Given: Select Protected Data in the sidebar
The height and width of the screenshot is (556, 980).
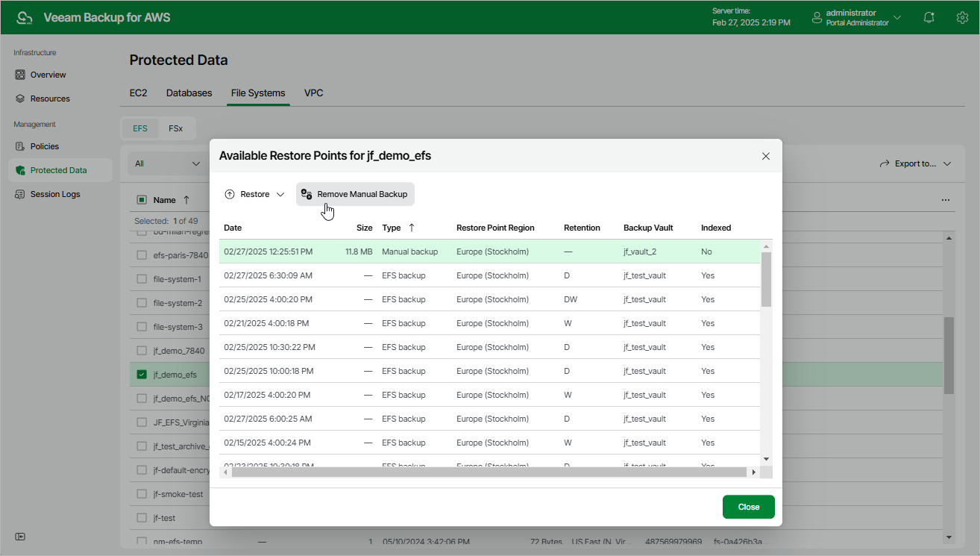Looking at the screenshot, I should [x=60, y=170].
